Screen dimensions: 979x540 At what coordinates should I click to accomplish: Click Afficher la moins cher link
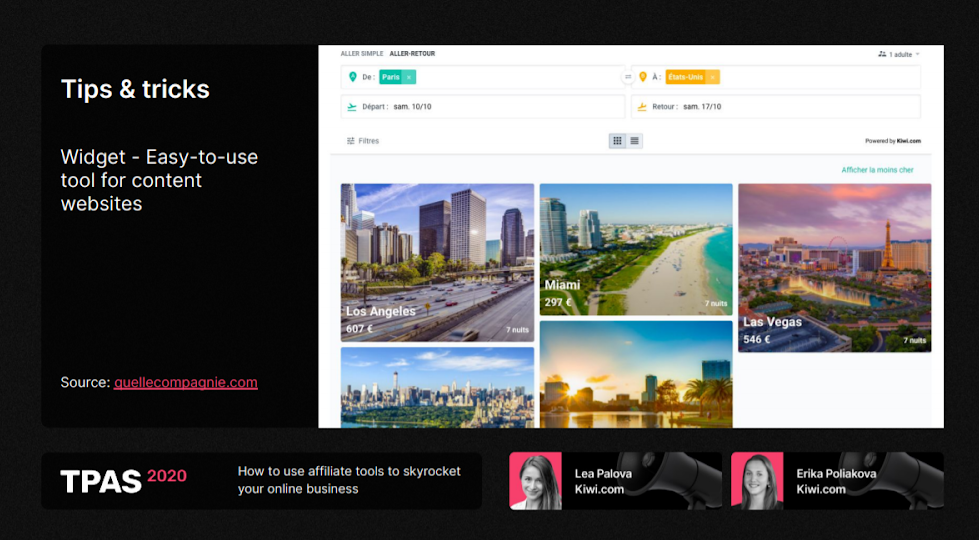coord(877,170)
